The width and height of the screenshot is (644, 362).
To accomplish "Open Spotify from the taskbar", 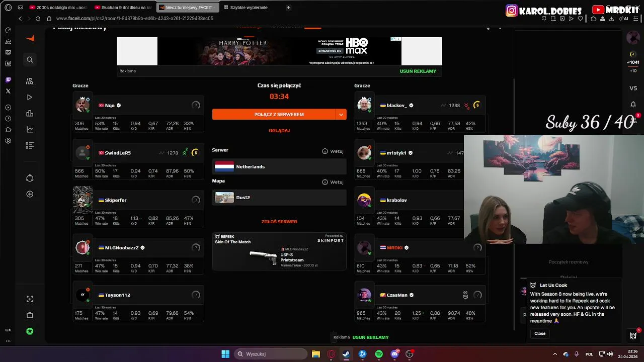I will (379, 354).
